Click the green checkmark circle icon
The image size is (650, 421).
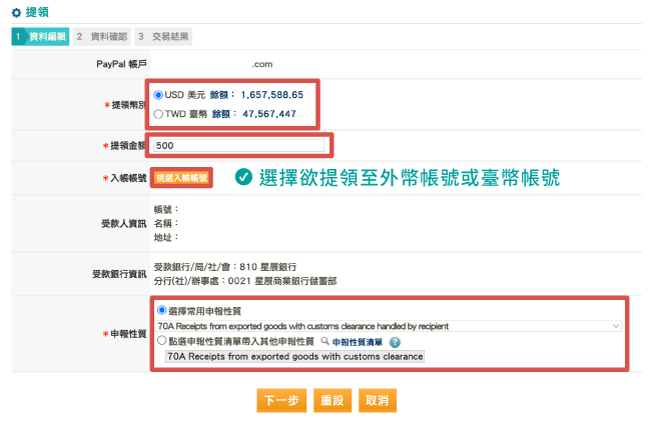click(x=242, y=177)
